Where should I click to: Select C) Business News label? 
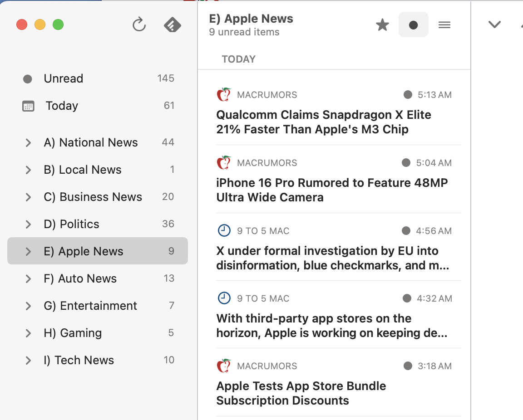point(93,197)
